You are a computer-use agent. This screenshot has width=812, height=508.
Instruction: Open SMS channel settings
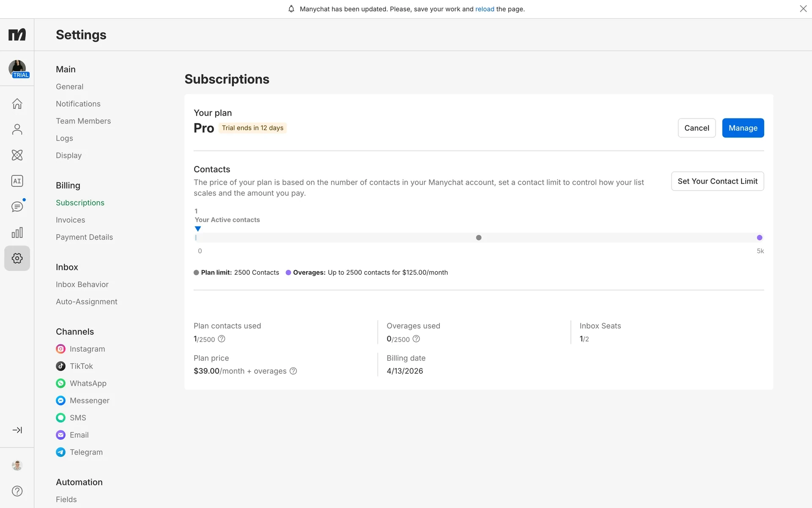71,418
